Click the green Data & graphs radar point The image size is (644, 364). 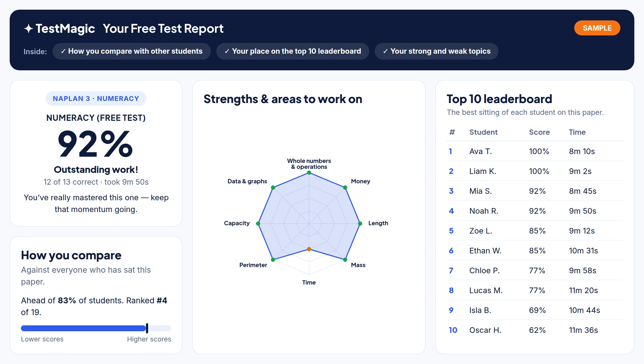[x=273, y=187]
